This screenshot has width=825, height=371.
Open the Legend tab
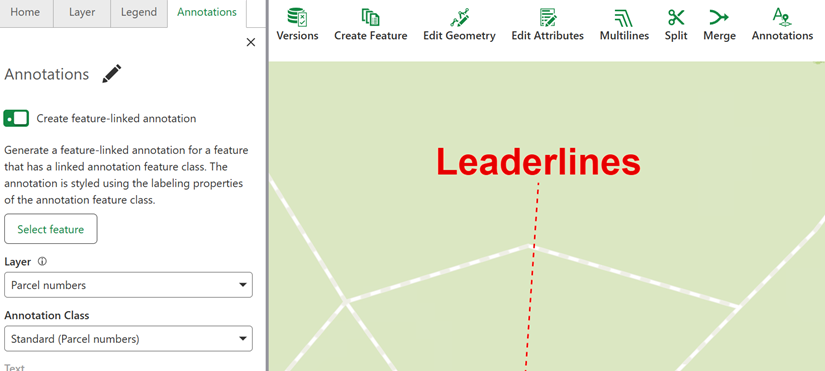tap(139, 13)
